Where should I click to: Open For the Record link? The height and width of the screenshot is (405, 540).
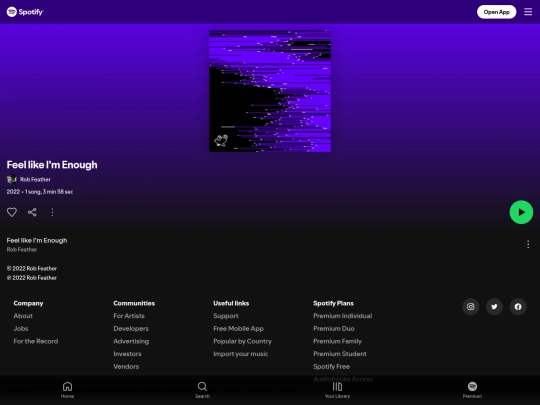pyautogui.click(x=36, y=341)
